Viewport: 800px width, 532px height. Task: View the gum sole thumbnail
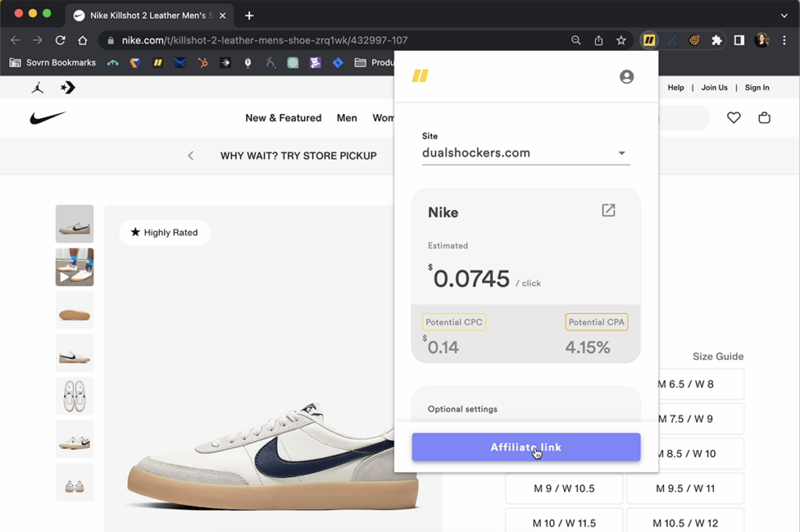pos(74,310)
